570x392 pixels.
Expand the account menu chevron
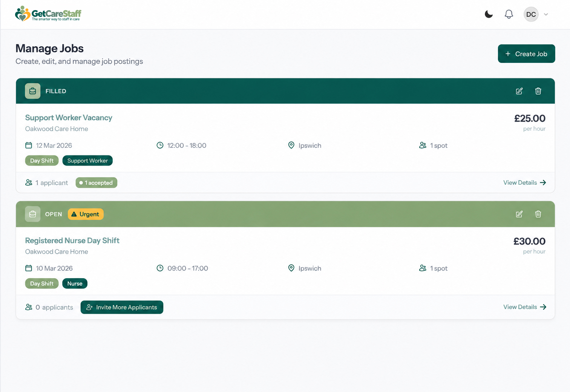(x=546, y=14)
